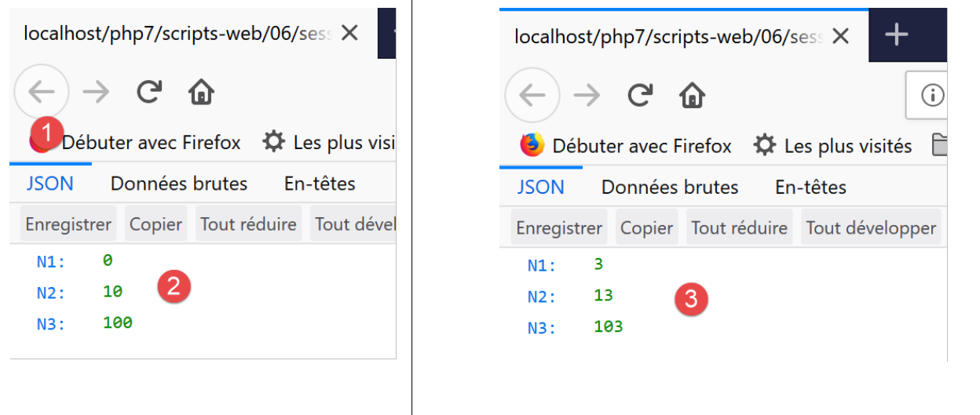Open the En-têtes tab in the right window
The width and height of the screenshot is (980, 415).
pyautogui.click(x=810, y=187)
